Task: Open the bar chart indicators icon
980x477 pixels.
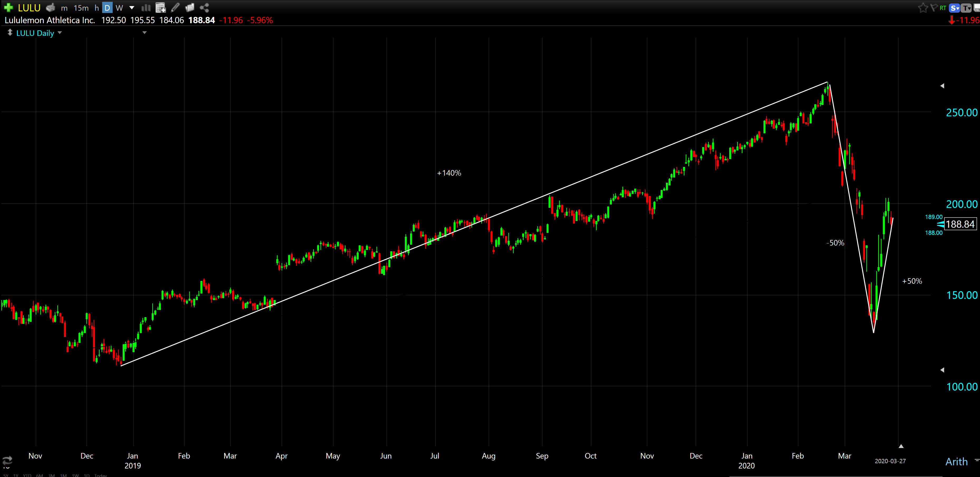Action: pos(146,8)
